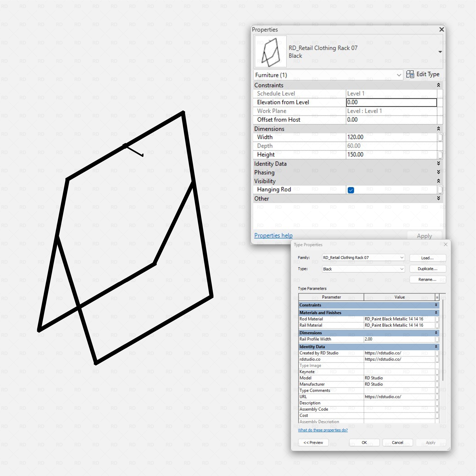
Task: Click the Value column header
Action: click(x=399, y=297)
